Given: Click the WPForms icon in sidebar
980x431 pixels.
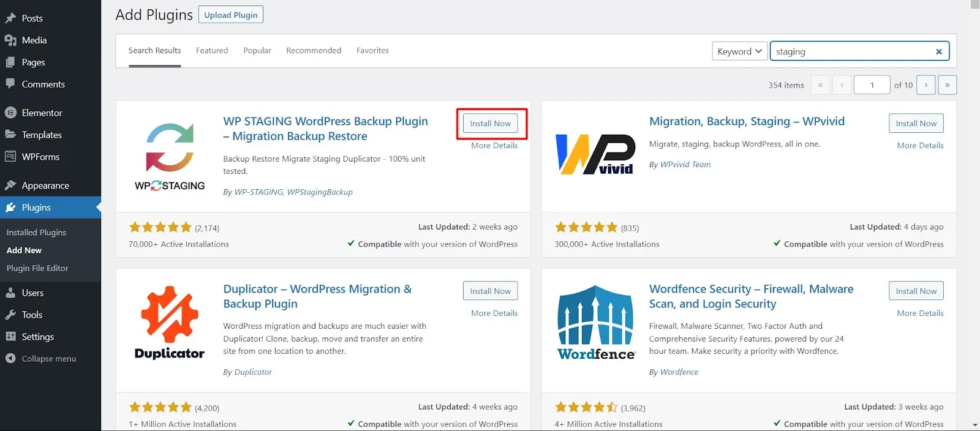Looking at the screenshot, I should coord(10,157).
